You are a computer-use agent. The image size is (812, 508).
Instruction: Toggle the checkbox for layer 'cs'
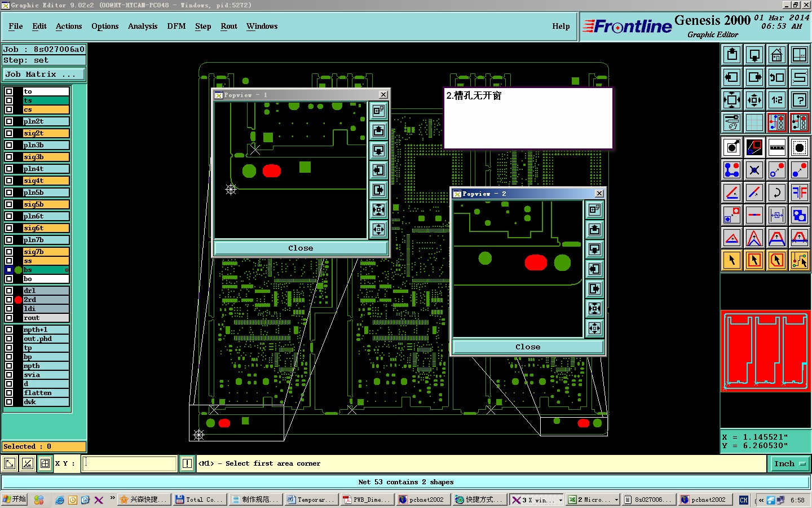9,110
